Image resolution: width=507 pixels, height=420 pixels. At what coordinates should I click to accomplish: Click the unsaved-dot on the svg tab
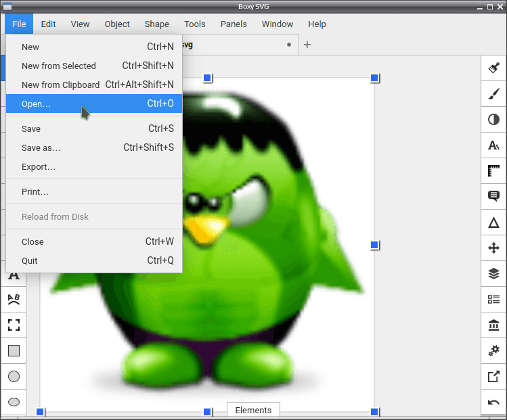pyautogui.click(x=289, y=45)
